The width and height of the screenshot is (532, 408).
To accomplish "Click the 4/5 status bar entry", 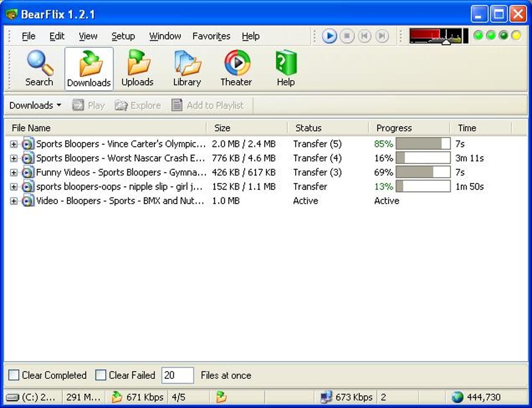I will 178,397.
